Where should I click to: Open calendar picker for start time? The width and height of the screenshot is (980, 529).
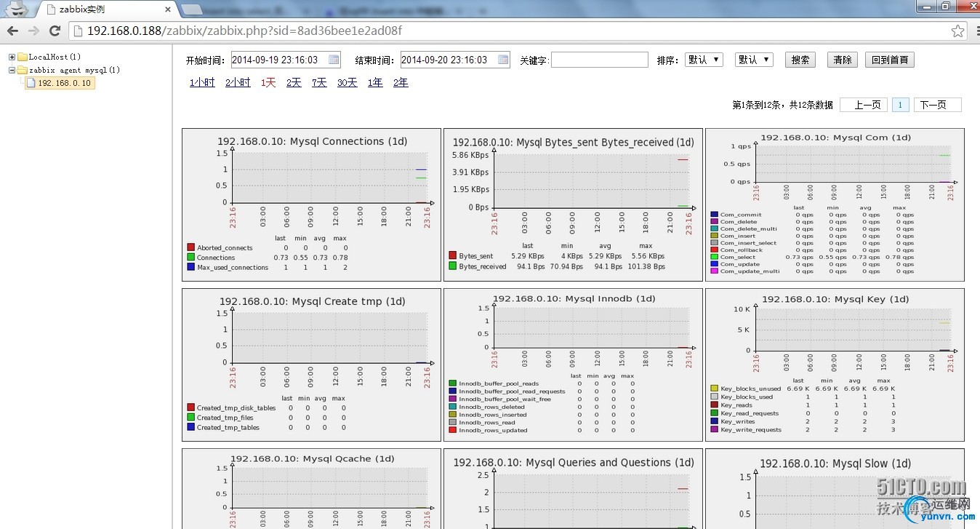point(334,60)
